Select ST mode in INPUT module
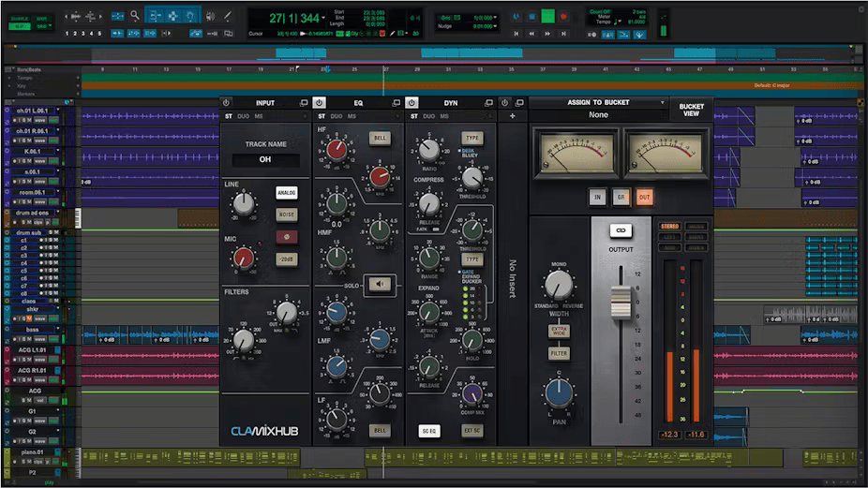Screen dimensions: 868x488 [229, 116]
